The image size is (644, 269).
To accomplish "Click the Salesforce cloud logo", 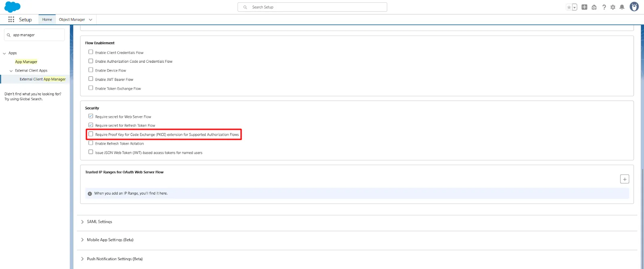I will [x=12, y=7].
